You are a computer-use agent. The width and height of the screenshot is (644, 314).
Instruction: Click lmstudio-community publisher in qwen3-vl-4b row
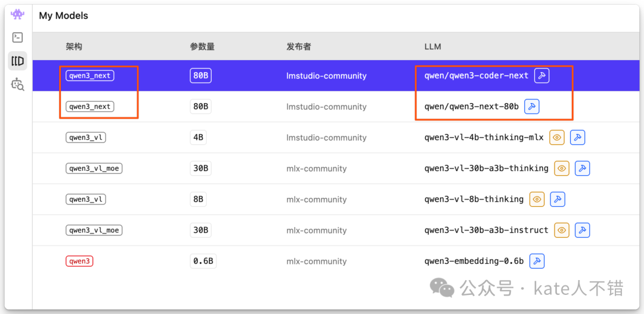click(327, 138)
